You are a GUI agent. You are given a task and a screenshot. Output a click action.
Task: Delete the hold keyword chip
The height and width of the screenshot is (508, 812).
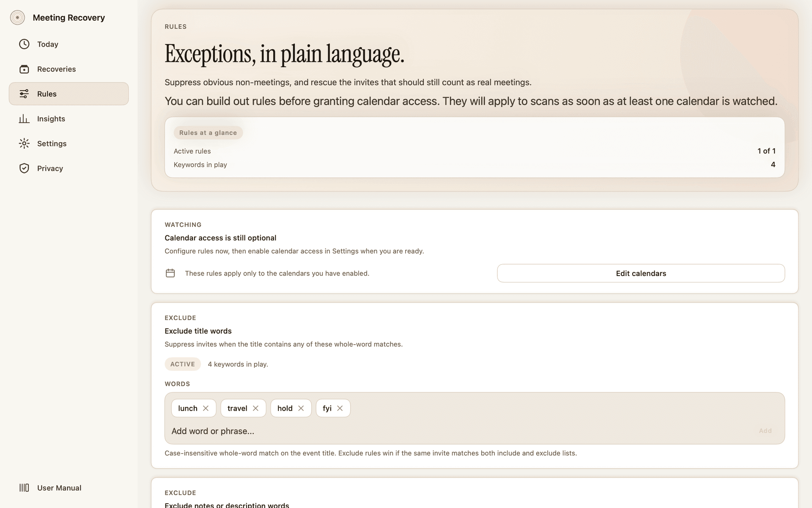(x=301, y=408)
